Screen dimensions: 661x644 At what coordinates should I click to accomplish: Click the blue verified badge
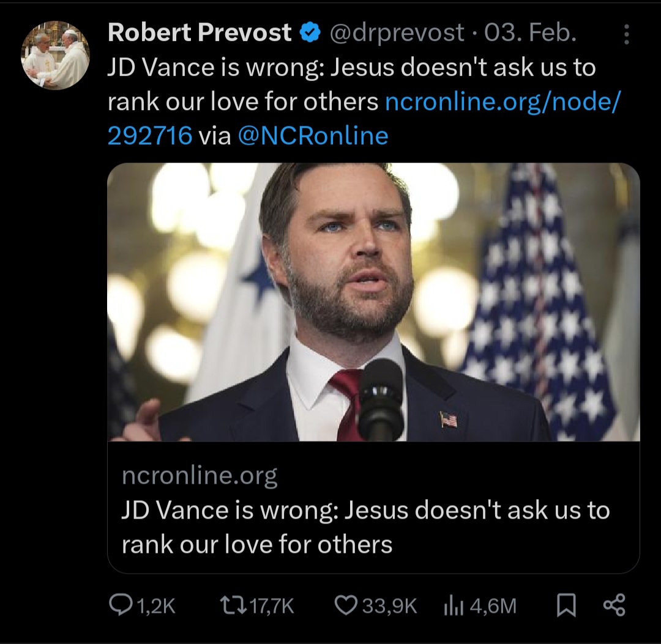[x=310, y=33]
